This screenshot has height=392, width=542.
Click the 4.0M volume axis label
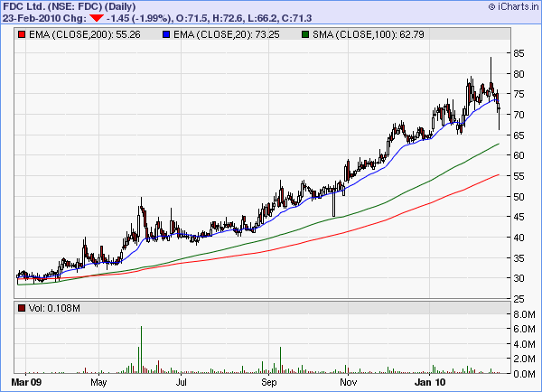[x=524, y=344]
